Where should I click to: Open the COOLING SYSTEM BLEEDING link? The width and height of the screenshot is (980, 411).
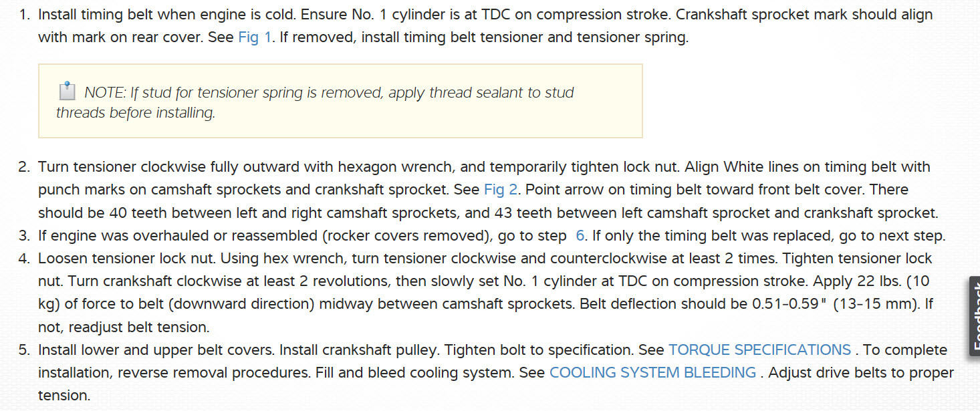pos(652,373)
